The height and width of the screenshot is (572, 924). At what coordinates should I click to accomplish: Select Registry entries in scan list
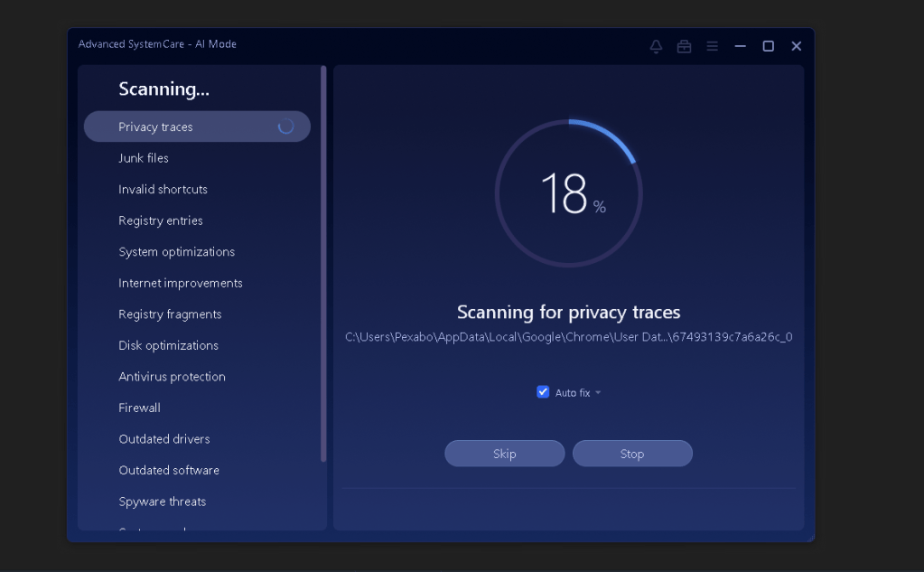[x=197, y=220]
